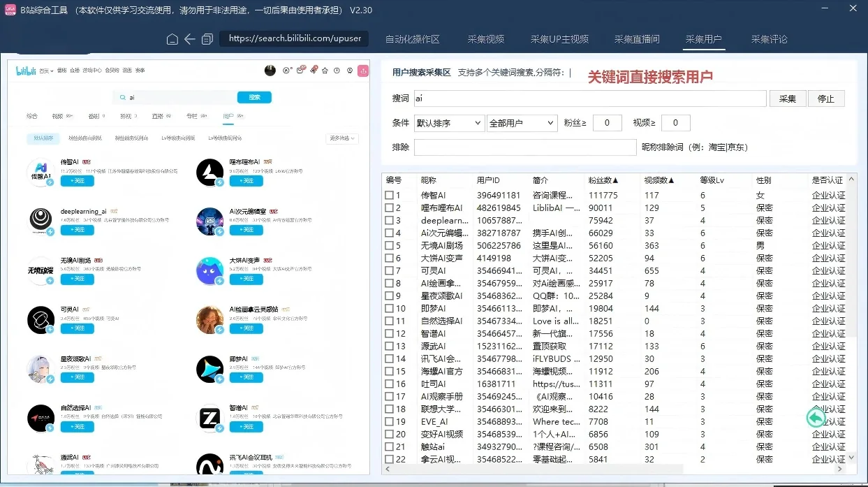The height and width of the screenshot is (487, 868).
Task: Open 智谱AI avatar
Action: 209,419
